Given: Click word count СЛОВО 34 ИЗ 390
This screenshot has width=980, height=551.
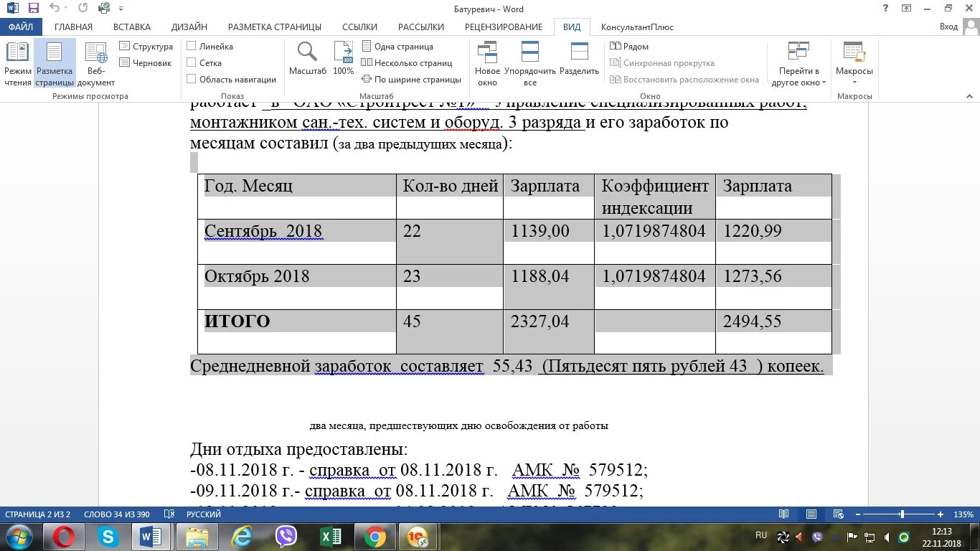Looking at the screenshot, I should [x=117, y=514].
